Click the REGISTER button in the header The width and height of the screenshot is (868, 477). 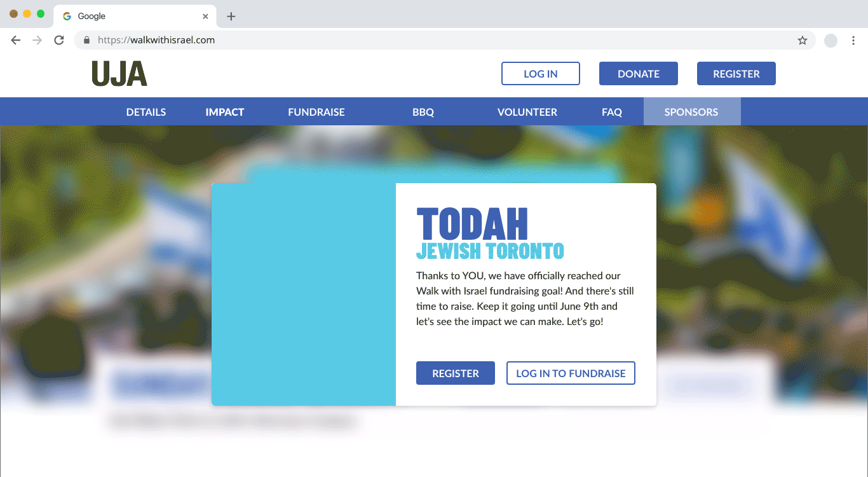pos(736,74)
